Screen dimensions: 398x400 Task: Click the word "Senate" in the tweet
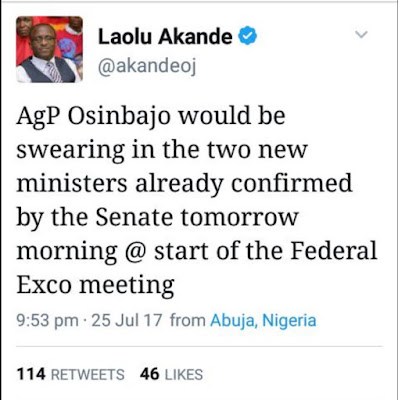[135, 217]
